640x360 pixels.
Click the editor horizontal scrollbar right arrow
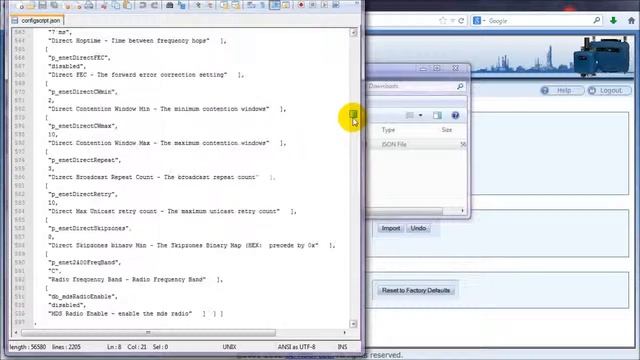coord(344,333)
